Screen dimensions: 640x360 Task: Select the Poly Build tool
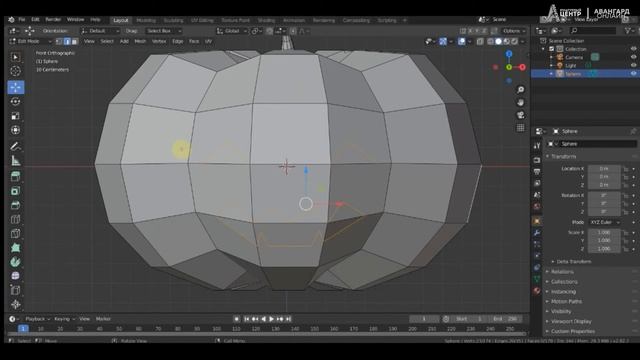coord(16,248)
